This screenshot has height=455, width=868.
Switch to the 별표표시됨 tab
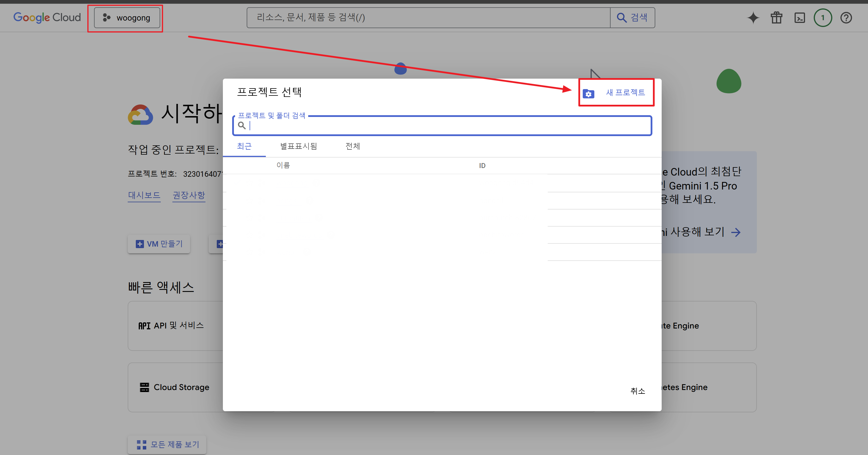pyautogui.click(x=299, y=146)
